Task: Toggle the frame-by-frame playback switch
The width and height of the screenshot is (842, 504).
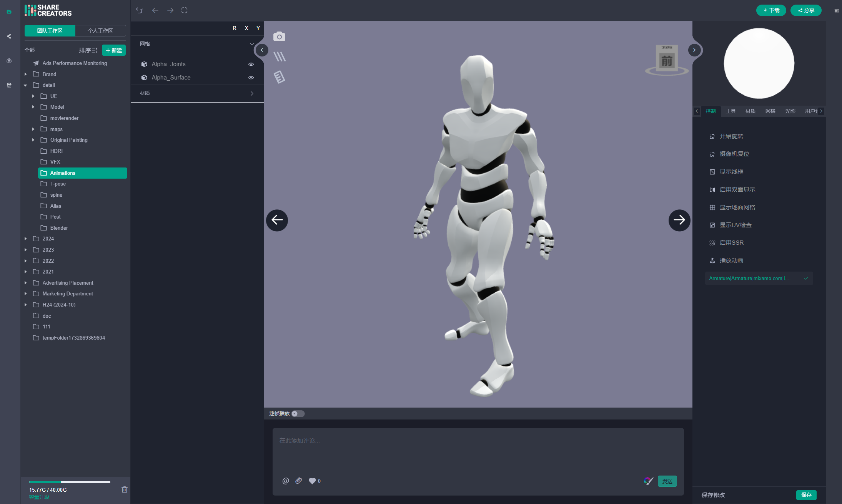Action: pos(298,414)
